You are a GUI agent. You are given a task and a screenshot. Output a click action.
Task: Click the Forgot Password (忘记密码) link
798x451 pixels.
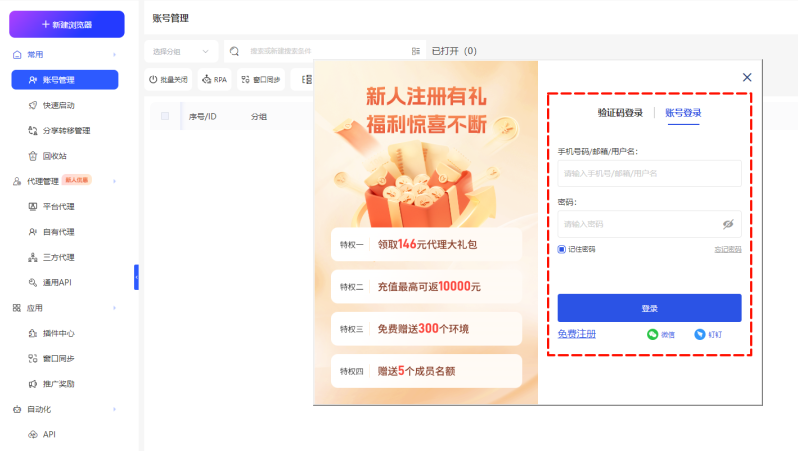click(728, 249)
